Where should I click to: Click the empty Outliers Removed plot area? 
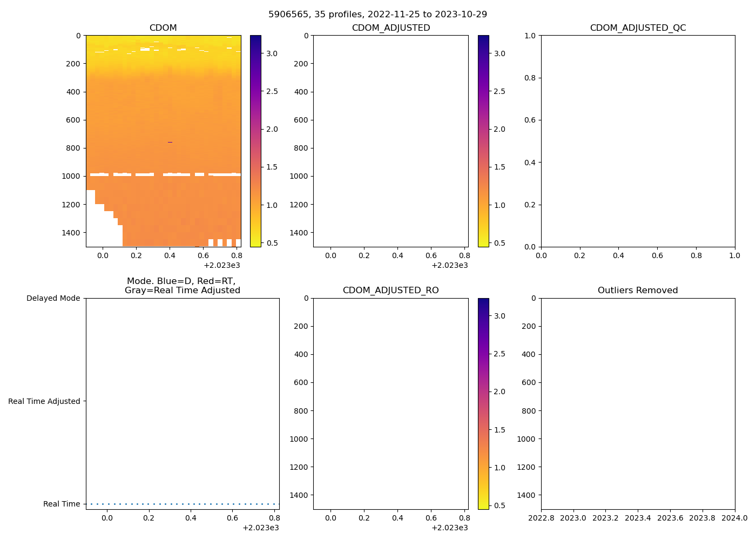coord(638,403)
